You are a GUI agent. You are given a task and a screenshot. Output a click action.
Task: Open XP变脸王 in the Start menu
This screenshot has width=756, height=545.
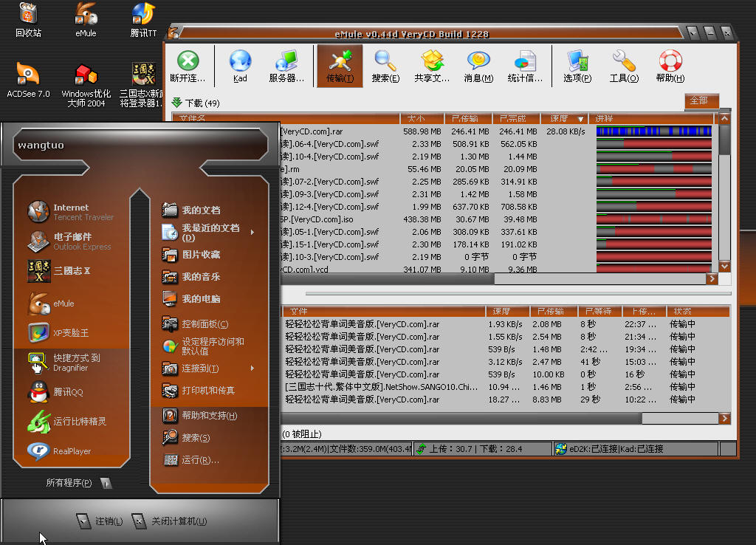(59, 333)
